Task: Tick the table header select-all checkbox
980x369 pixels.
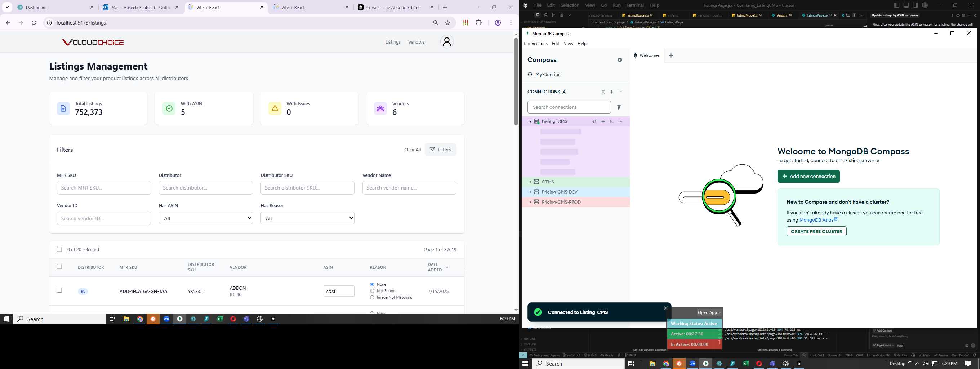Action: click(x=59, y=267)
